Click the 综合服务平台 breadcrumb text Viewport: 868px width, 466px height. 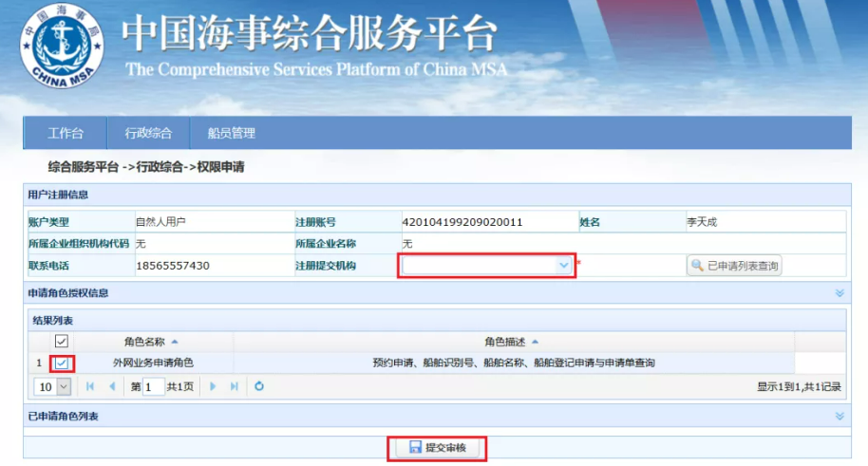click(x=83, y=167)
